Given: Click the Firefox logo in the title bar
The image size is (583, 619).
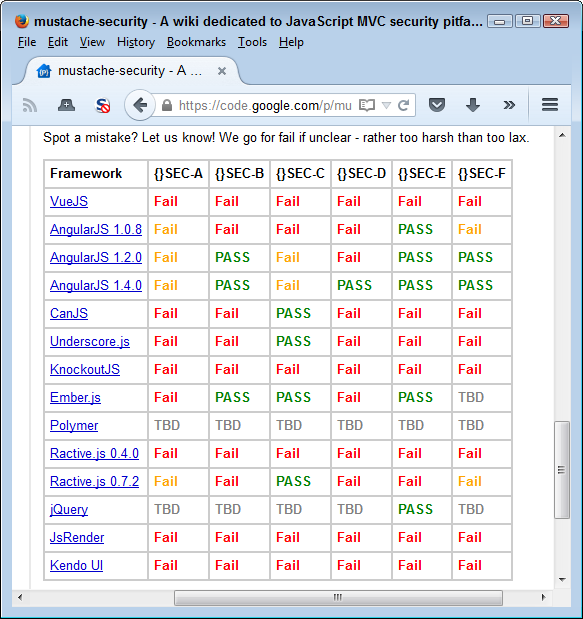Looking at the screenshot, I should pos(22,21).
